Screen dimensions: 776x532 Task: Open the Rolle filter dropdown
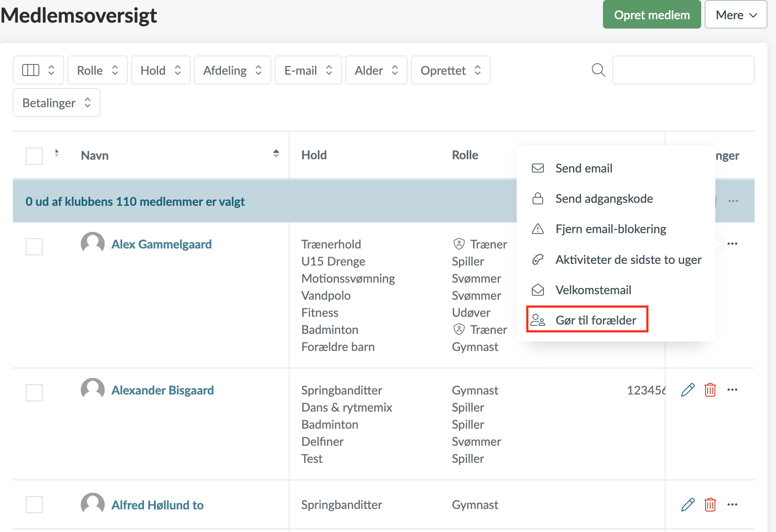point(97,70)
